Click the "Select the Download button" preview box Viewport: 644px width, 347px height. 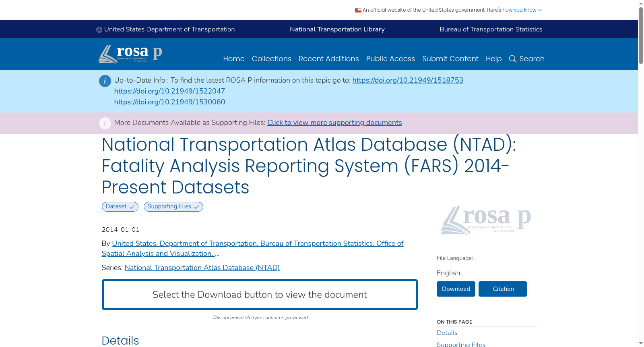pos(260,295)
